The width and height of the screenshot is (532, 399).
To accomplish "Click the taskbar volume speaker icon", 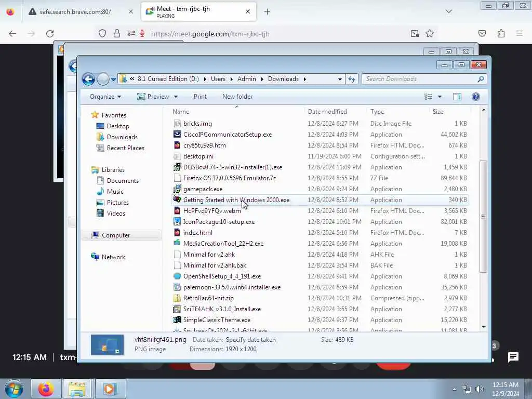I will (480, 390).
